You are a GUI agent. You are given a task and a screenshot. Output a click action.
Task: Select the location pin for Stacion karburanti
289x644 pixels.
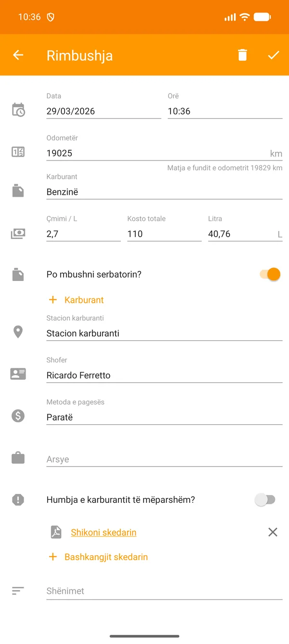point(18,332)
